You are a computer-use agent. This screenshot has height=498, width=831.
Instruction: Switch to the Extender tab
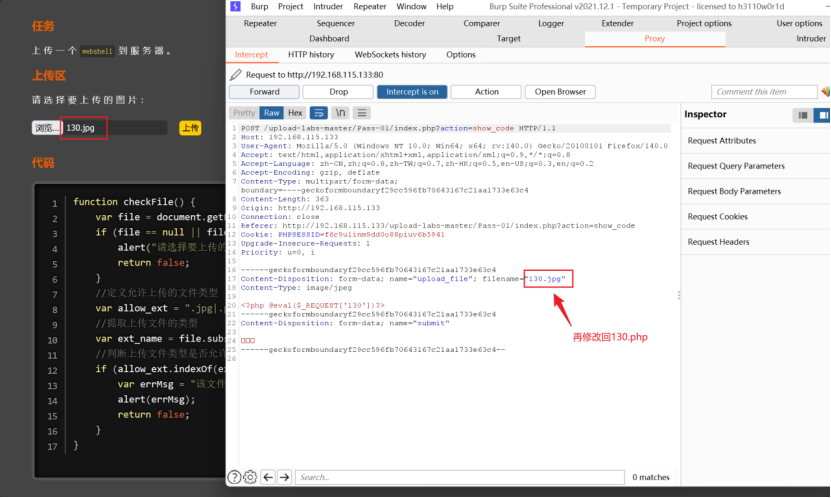click(617, 23)
